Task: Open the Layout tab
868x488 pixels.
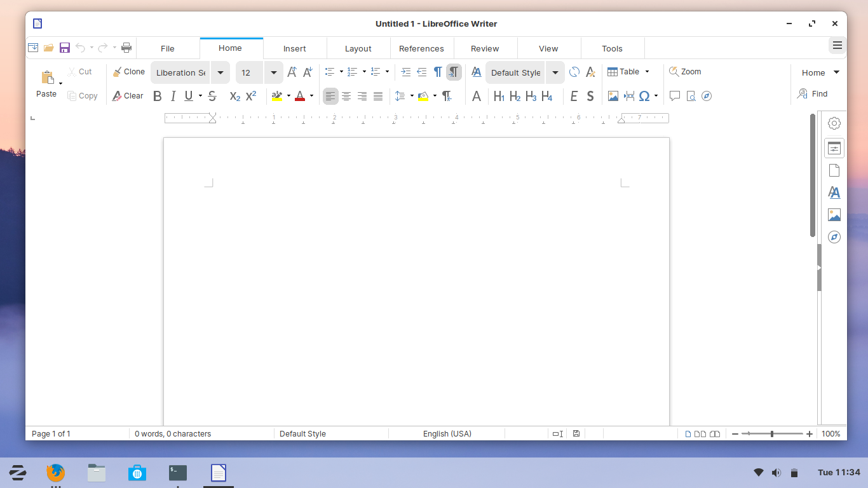Action: pos(358,48)
